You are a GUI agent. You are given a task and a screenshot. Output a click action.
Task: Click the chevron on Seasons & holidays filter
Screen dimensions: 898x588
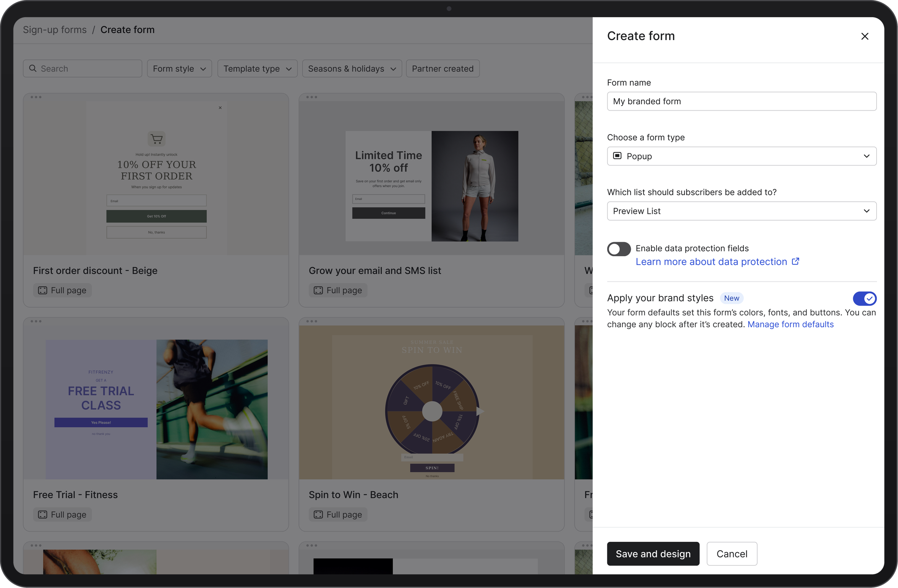(393, 69)
